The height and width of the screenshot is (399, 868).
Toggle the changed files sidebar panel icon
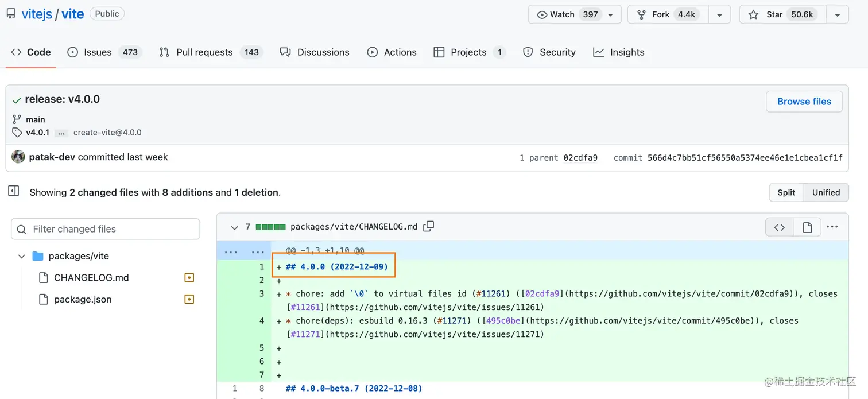[14, 190]
